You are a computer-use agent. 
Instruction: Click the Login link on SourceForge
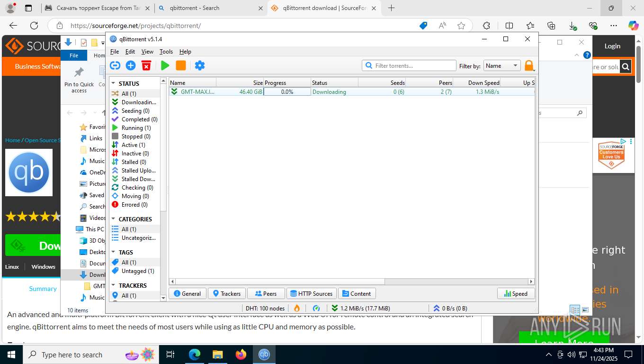tap(612, 46)
